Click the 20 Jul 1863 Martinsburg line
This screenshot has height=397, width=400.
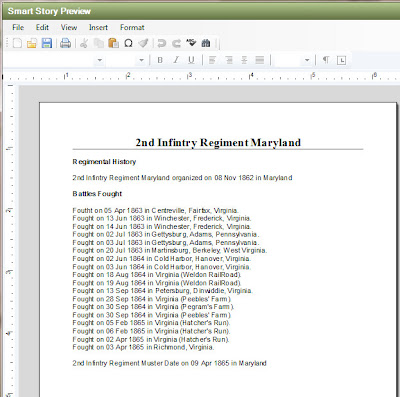coord(170,250)
